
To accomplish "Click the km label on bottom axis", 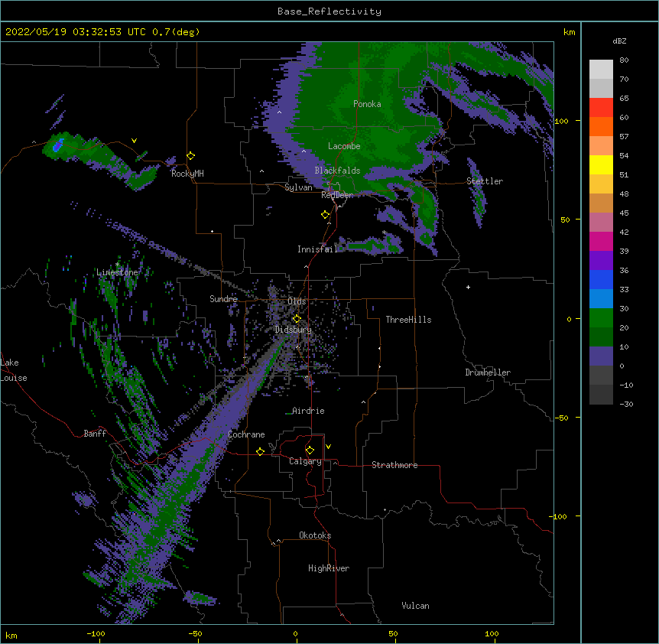I will click(11, 635).
